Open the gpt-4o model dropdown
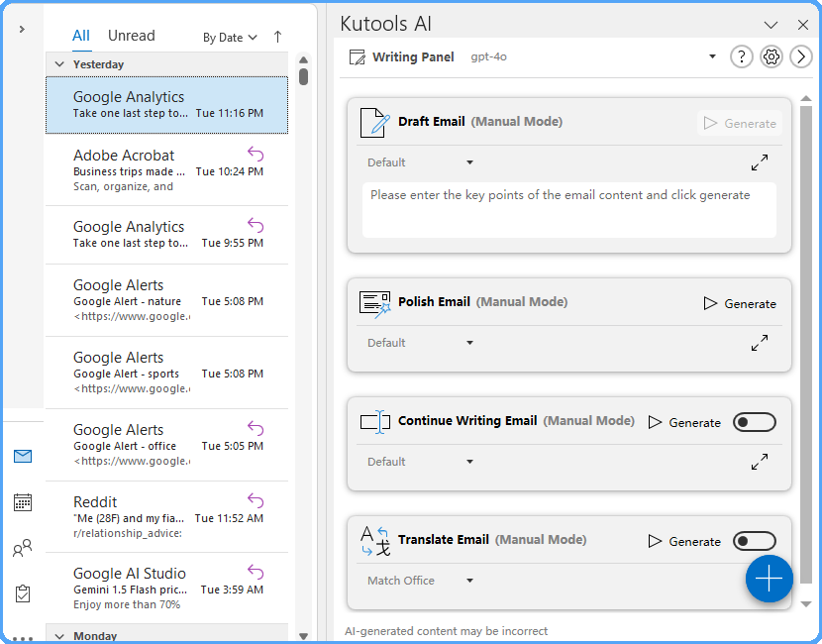 coord(712,56)
